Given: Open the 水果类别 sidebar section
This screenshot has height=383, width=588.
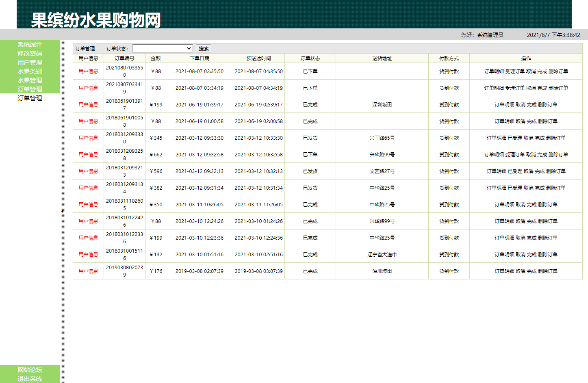Looking at the screenshot, I should (x=30, y=71).
